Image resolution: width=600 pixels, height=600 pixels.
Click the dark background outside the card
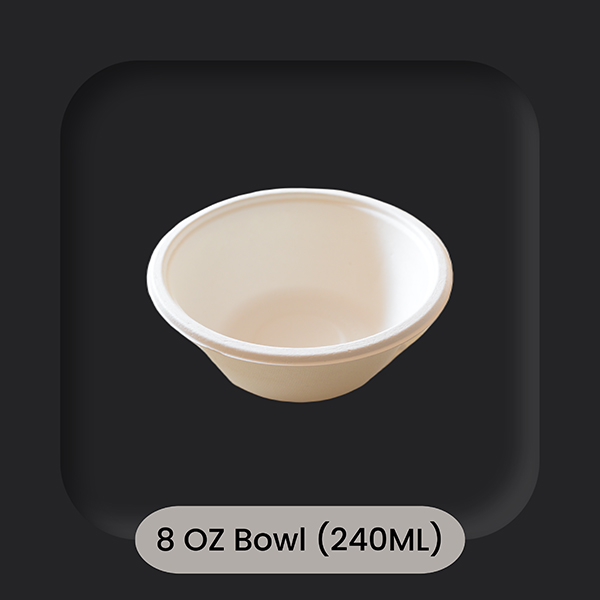coord(300,29)
